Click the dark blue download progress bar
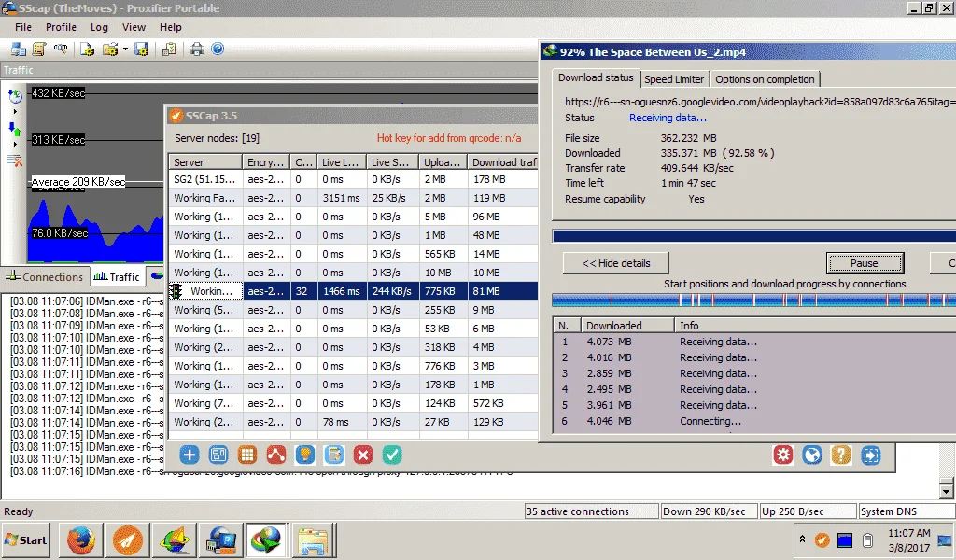The height and width of the screenshot is (560, 956). pyautogui.click(x=753, y=236)
